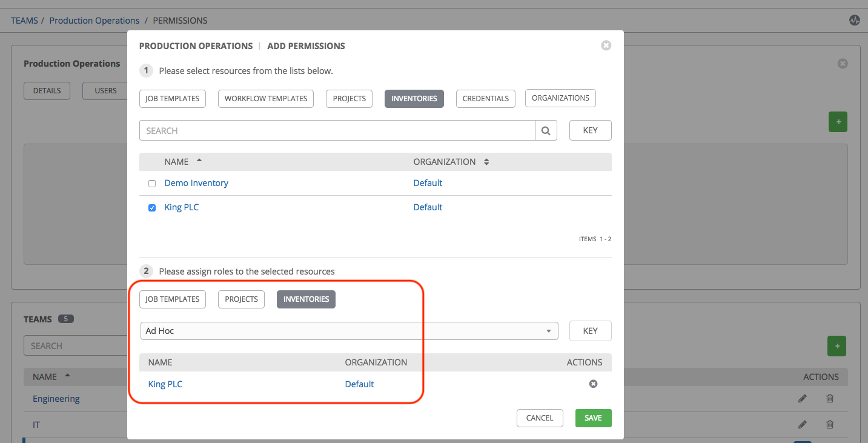Select the Job Templates resource tab
The width and height of the screenshot is (868, 443).
point(173,98)
